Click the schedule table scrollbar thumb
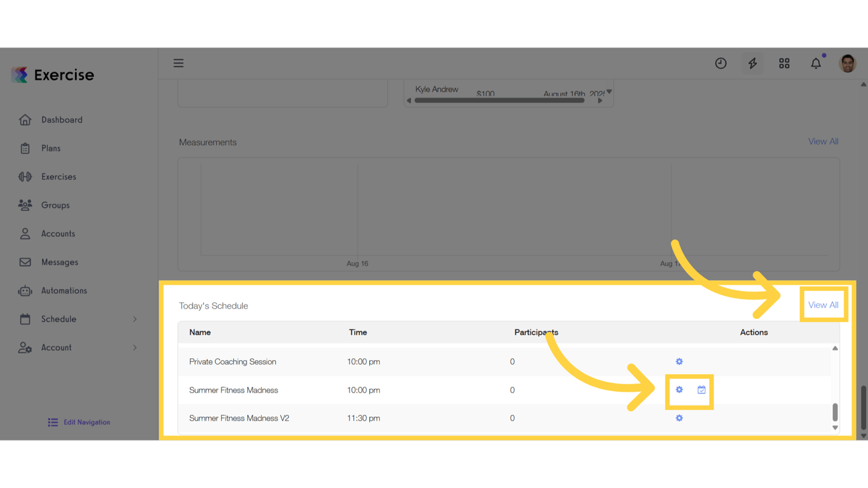Image resolution: width=868 pixels, height=488 pixels. click(835, 412)
